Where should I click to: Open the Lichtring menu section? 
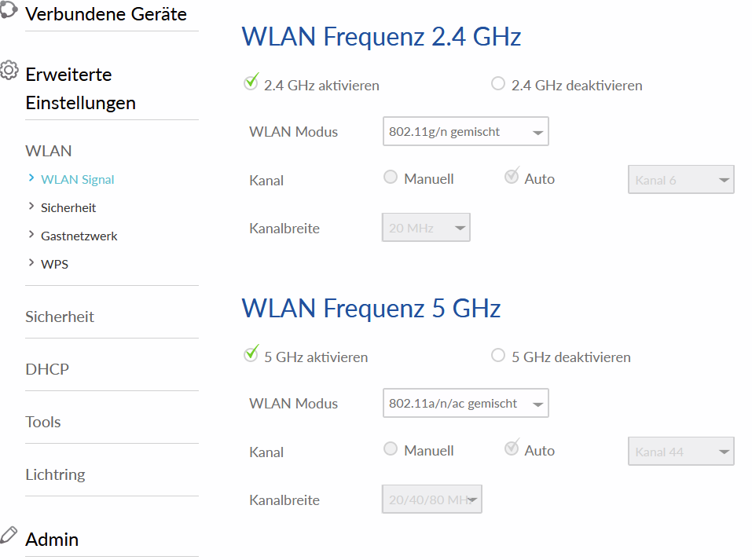(55, 474)
